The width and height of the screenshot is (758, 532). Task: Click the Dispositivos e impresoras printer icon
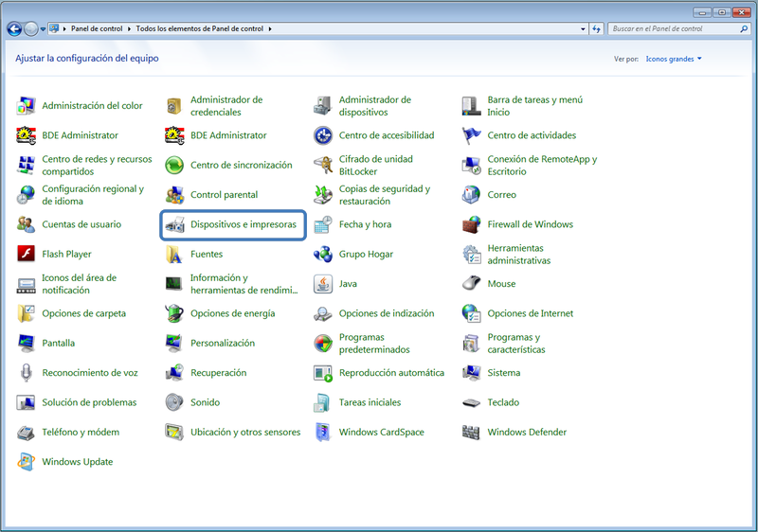click(x=174, y=224)
